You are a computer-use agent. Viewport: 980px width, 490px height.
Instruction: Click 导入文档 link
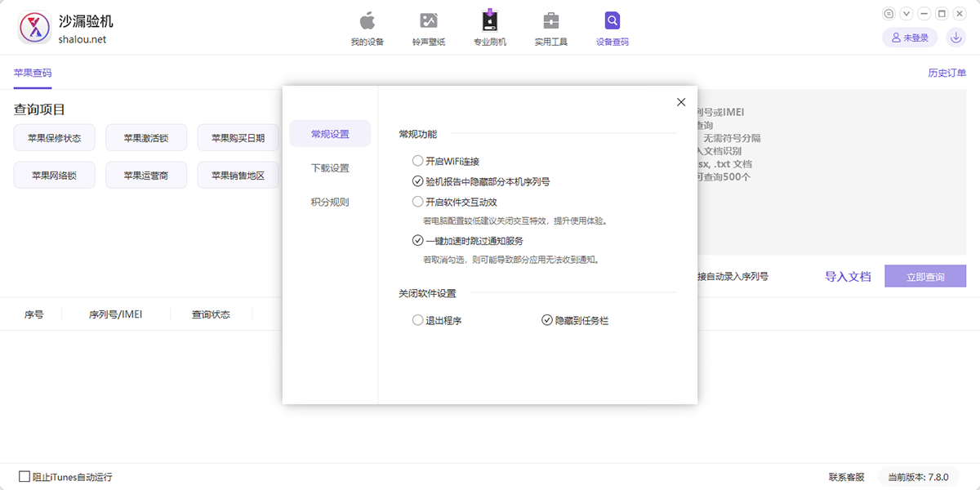click(848, 277)
